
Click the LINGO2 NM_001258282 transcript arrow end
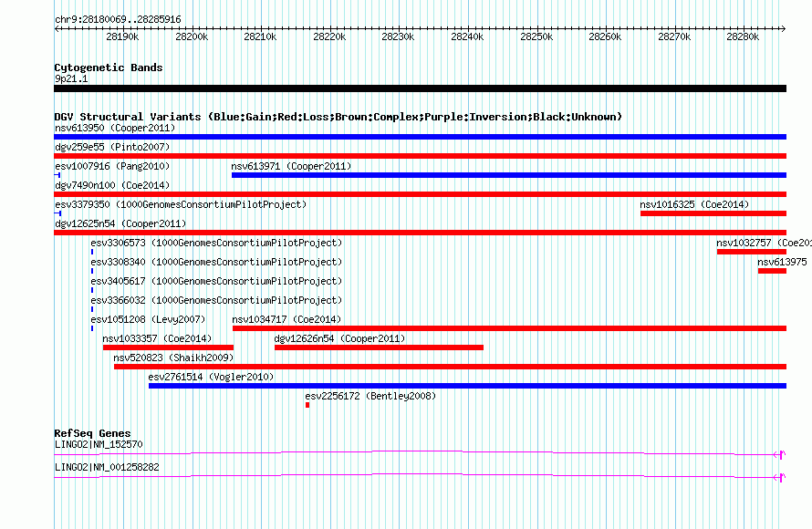[780, 477]
